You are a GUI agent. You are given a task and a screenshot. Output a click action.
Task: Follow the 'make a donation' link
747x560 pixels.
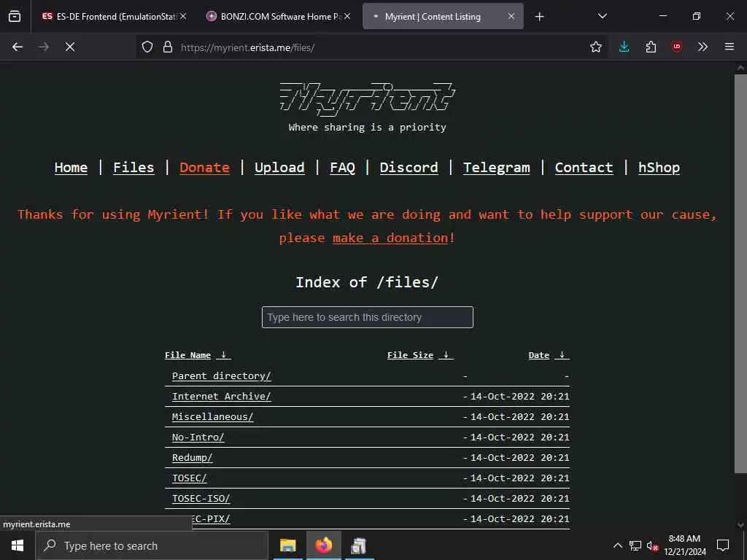(x=390, y=238)
